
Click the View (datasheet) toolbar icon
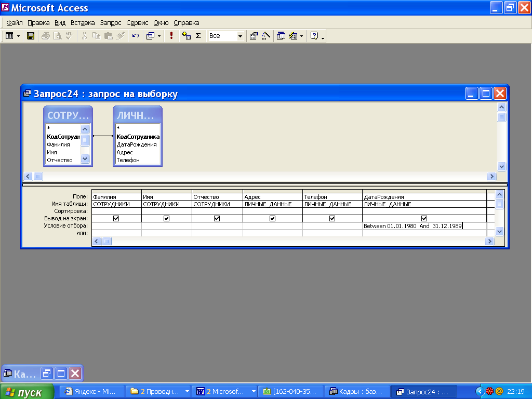(x=9, y=36)
